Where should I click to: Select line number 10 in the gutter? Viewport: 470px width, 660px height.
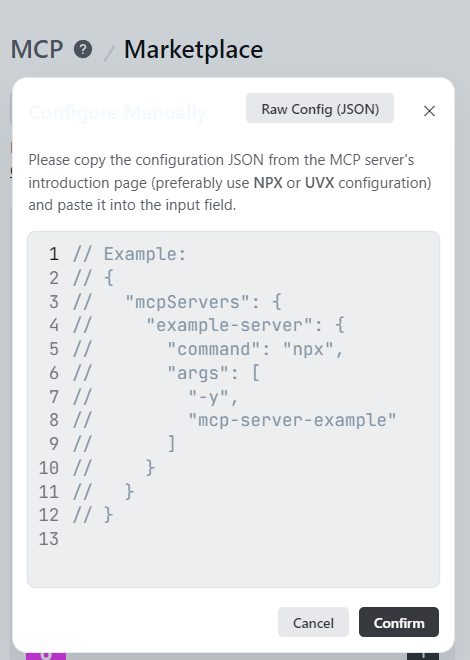click(x=49, y=468)
